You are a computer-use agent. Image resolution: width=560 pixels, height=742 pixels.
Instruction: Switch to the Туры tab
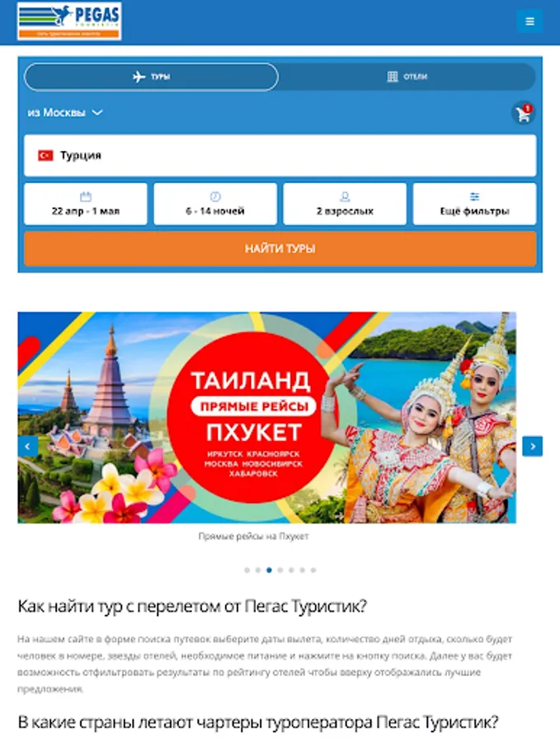click(151, 77)
